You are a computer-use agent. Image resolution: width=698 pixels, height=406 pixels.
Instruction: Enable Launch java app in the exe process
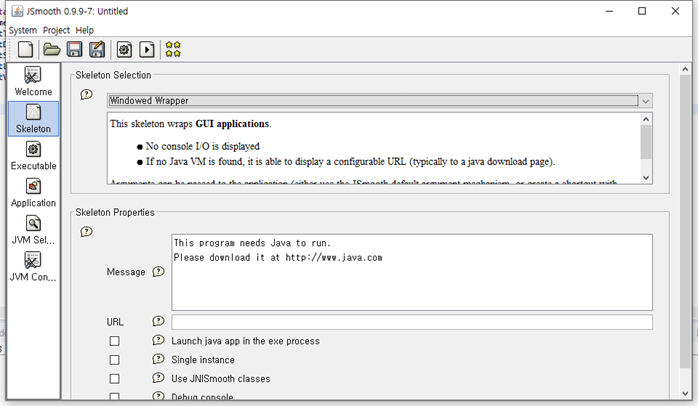[x=114, y=341]
